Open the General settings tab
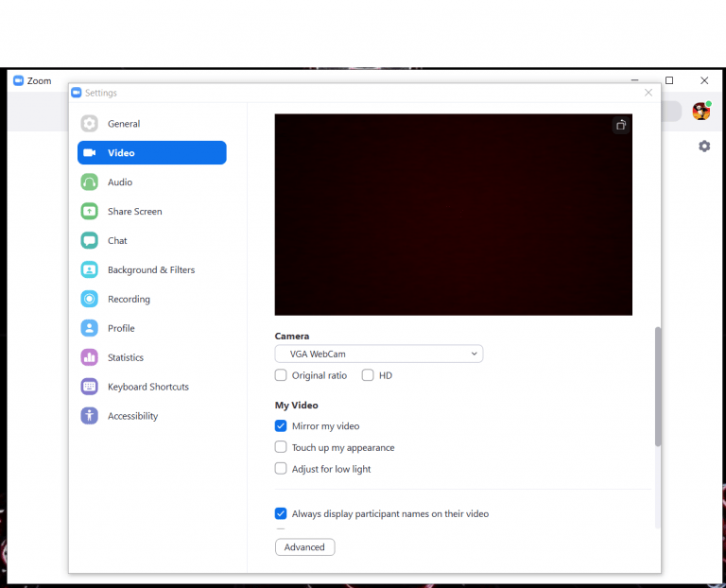This screenshot has height=588, width=726. [152, 124]
